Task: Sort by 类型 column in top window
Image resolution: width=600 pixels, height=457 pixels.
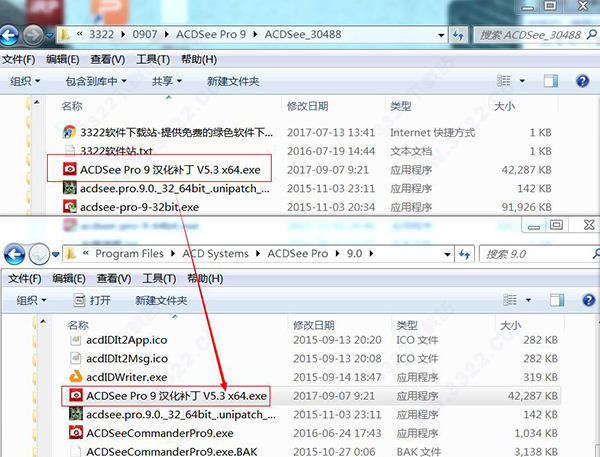Action: click(x=401, y=106)
